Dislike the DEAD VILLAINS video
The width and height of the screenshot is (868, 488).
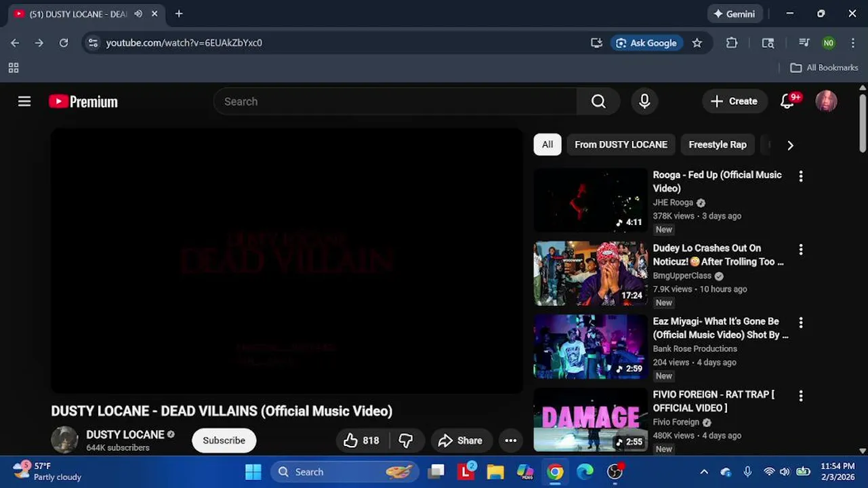click(406, 441)
